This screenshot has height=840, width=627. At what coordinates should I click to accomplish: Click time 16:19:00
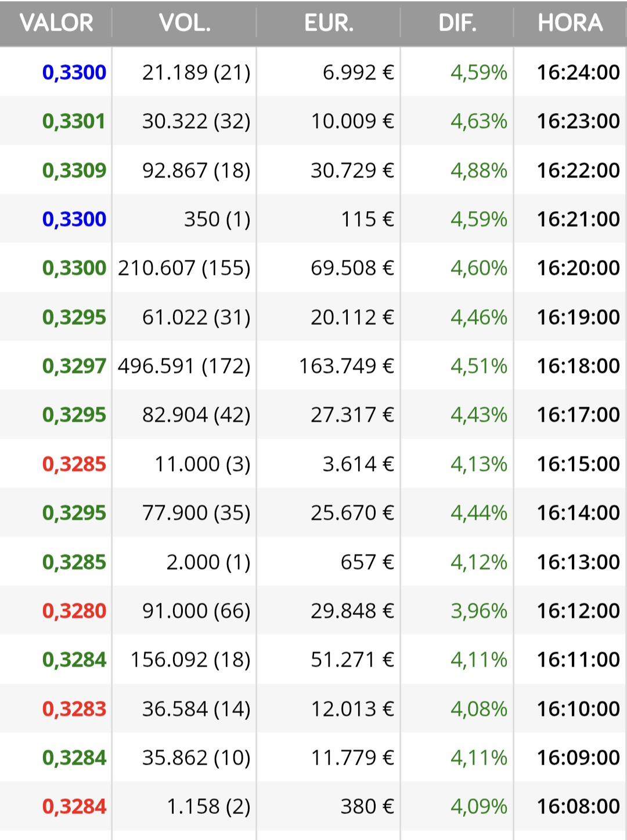pos(578,317)
